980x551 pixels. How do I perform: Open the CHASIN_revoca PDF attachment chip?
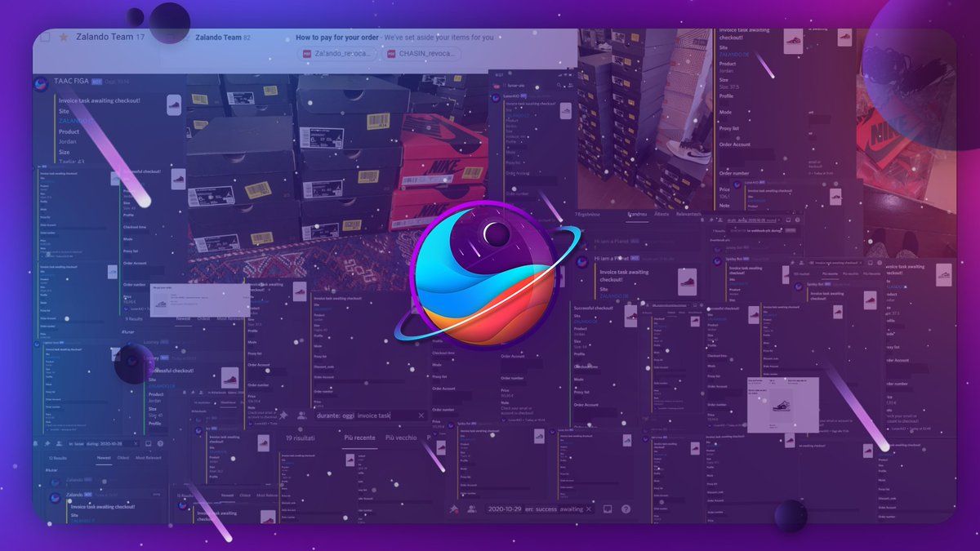[422, 54]
